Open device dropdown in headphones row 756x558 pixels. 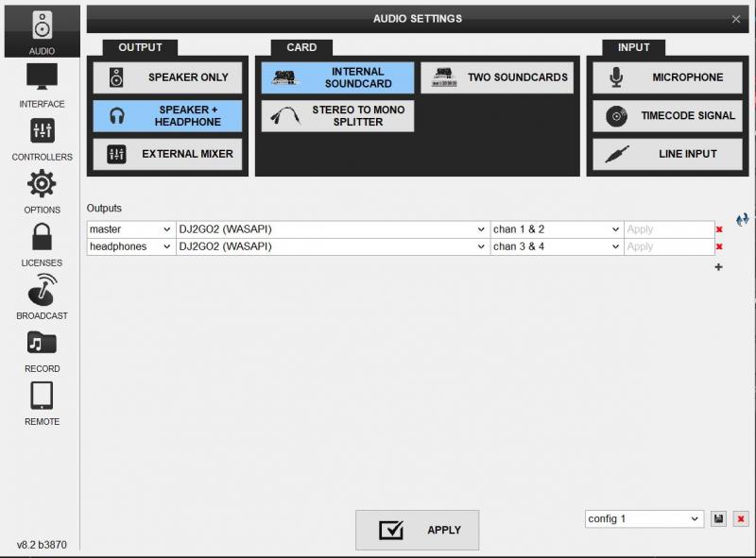coord(333,246)
